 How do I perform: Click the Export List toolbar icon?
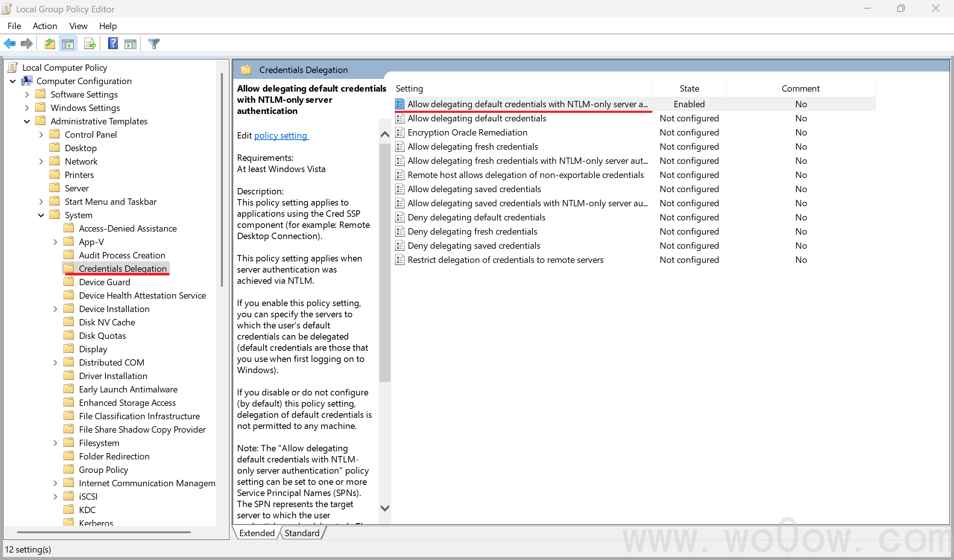90,44
